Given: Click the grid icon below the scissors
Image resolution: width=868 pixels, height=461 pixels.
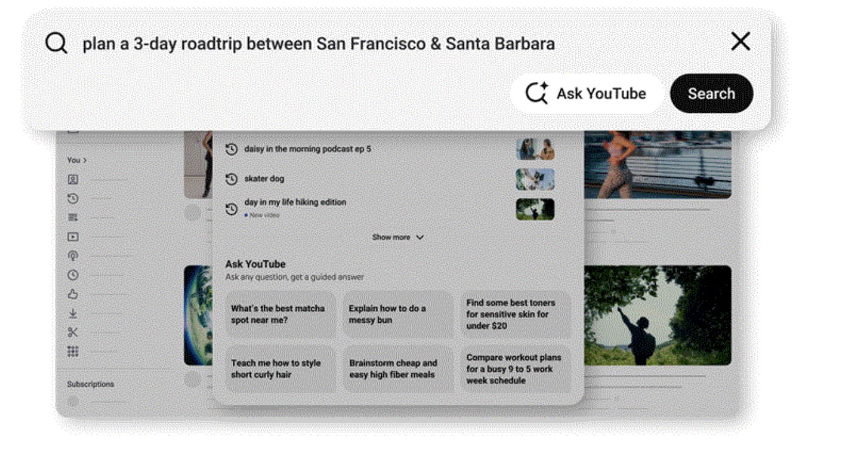Looking at the screenshot, I should 73,352.
